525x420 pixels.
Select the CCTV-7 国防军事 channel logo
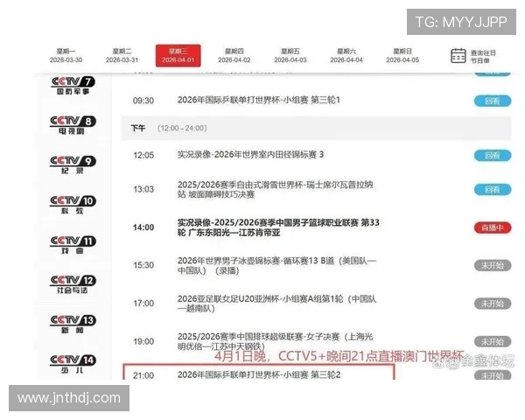click(73, 86)
